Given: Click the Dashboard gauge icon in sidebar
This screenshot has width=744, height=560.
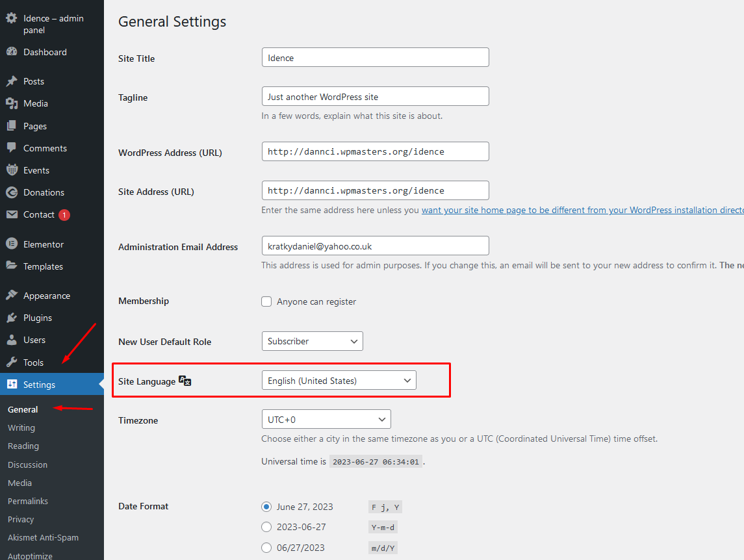Looking at the screenshot, I should coord(12,52).
